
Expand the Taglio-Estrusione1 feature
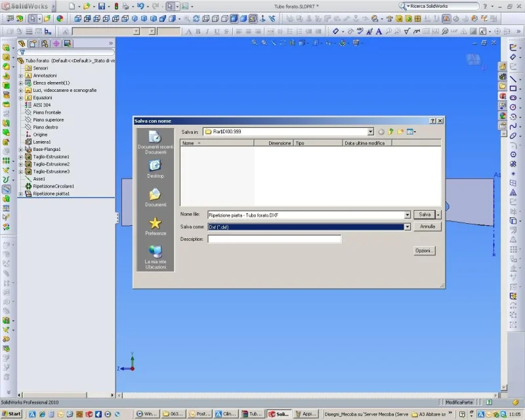(21, 157)
